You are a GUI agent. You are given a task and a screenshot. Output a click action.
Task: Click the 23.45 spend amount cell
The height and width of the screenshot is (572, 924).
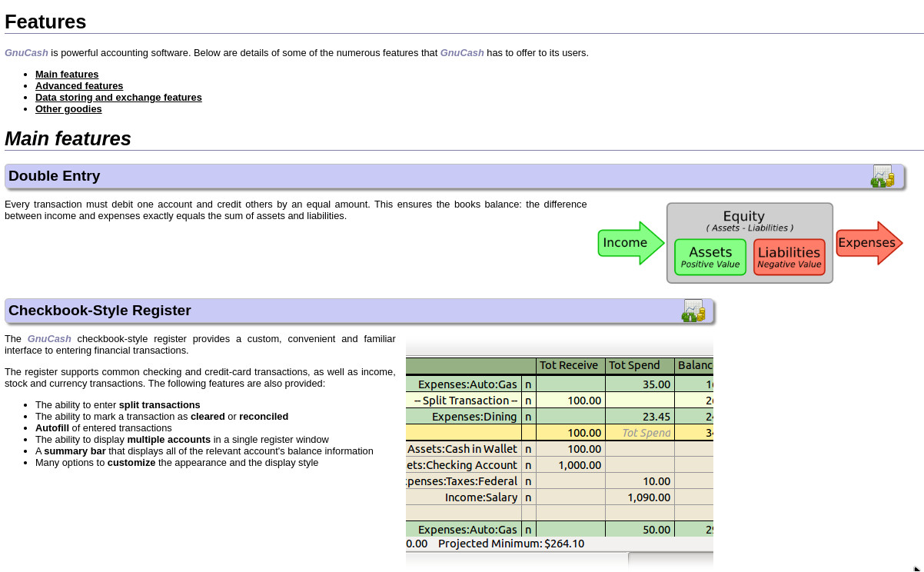pos(640,417)
